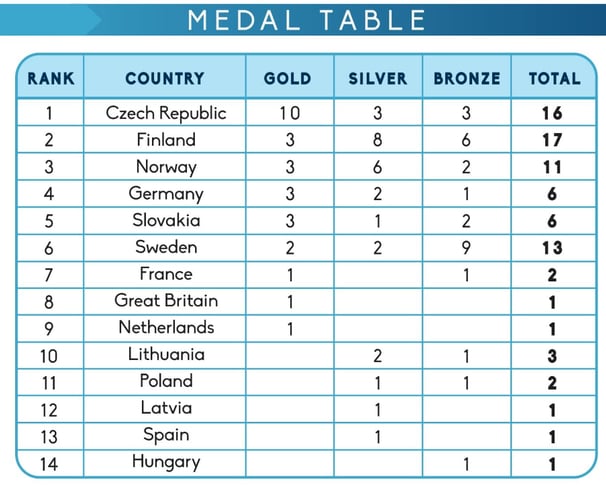The width and height of the screenshot is (606, 491).
Task: Click the Norway country name
Action: coord(166,167)
